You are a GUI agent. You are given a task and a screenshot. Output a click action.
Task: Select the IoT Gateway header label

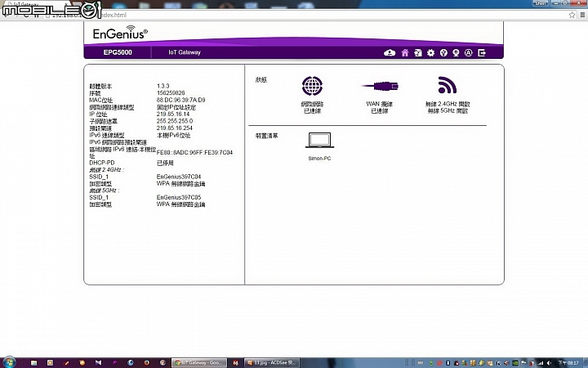pos(185,52)
